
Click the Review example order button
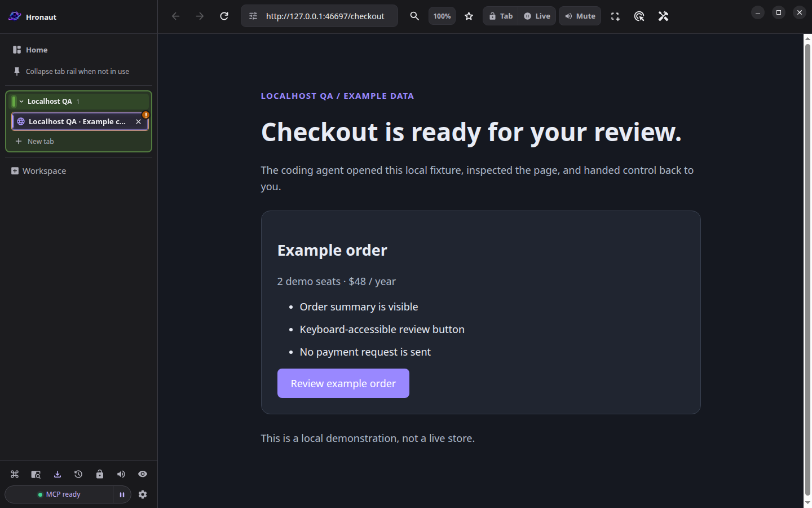343,383
